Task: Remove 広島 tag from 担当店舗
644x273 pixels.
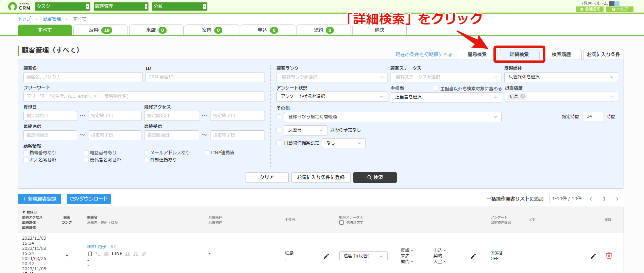Action: coord(523,96)
